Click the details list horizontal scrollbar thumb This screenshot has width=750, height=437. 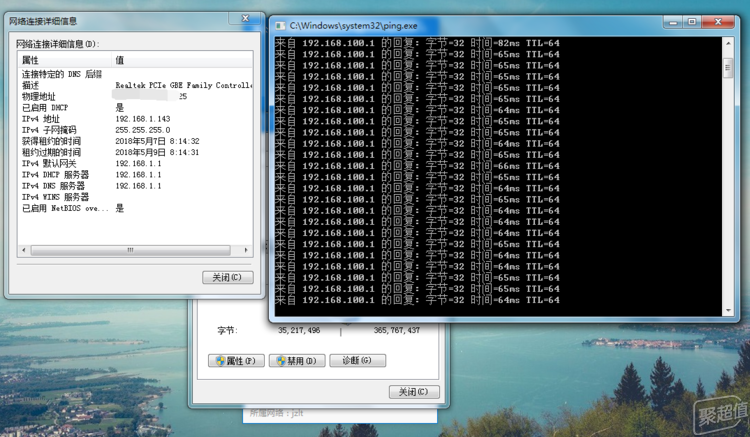pos(131,250)
